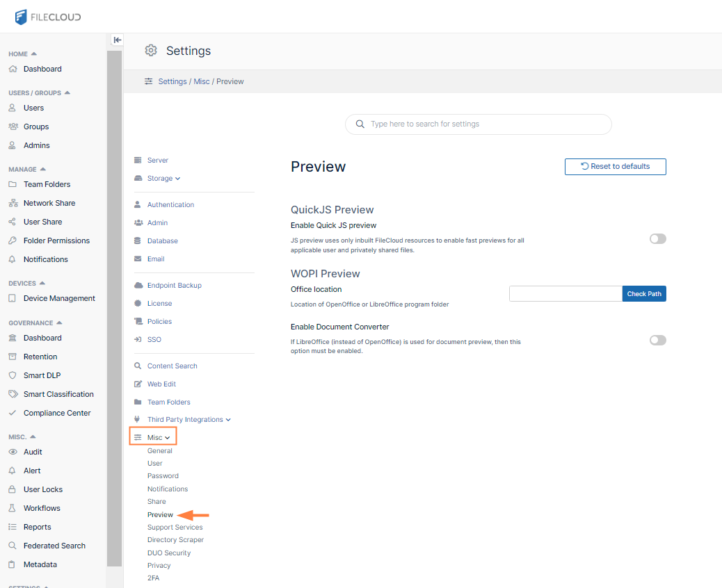Click the Device Management icon
The width and height of the screenshot is (722, 588).
12,298
